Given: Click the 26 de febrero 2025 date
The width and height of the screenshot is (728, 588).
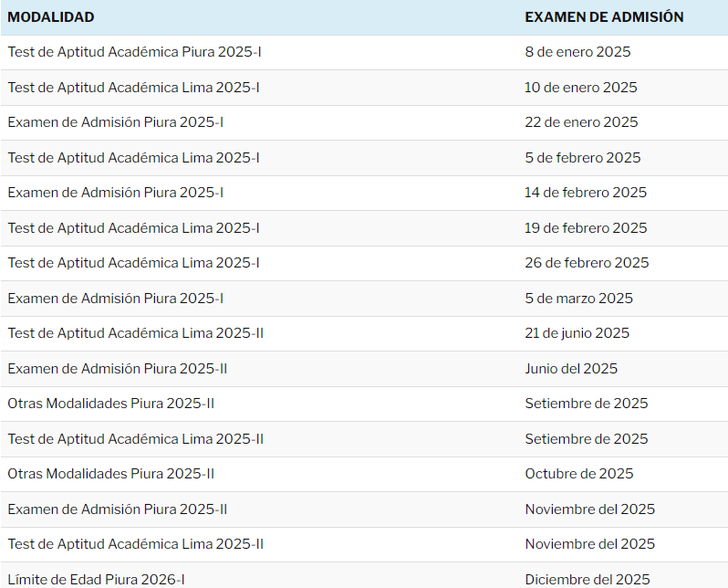Looking at the screenshot, I should click(587, 263).
